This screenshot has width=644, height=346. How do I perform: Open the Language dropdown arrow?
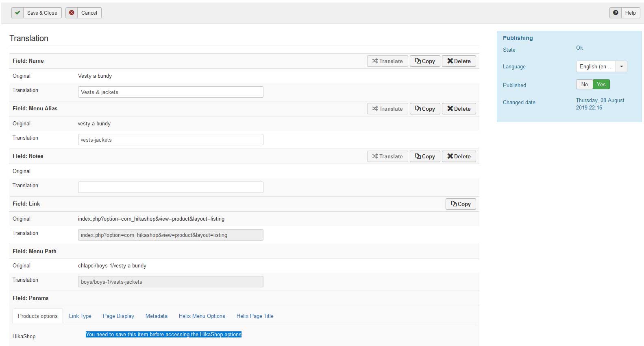pos(621,66)
